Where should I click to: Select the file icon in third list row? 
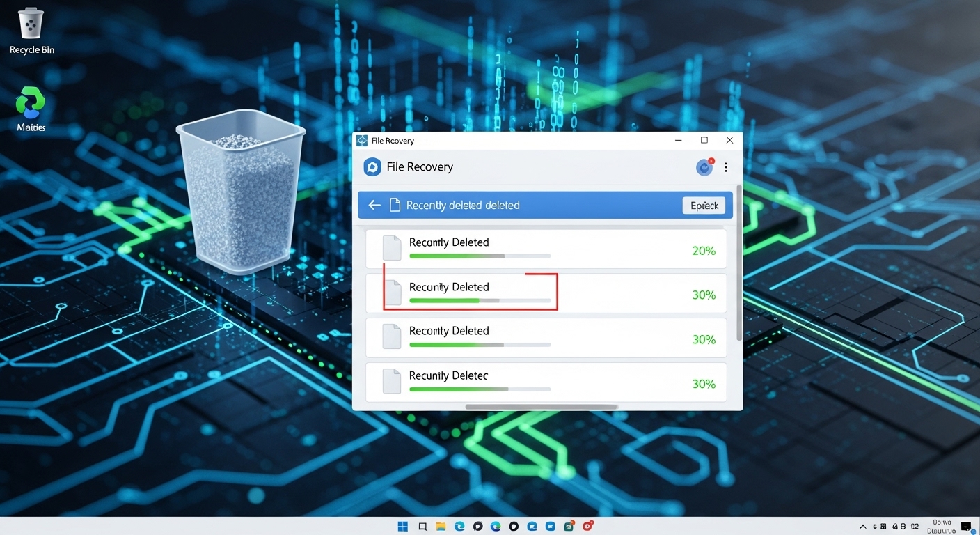coord(393,336)
